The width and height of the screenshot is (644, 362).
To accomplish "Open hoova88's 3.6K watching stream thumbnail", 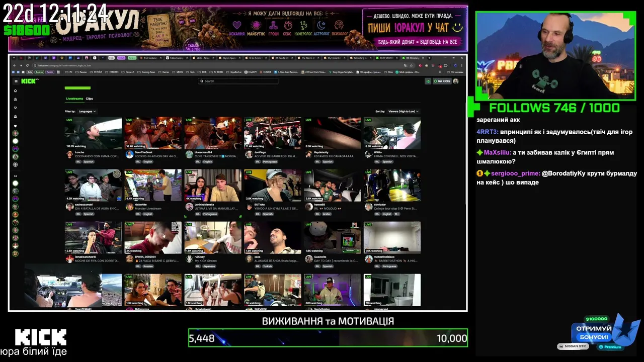I will [x=332, y=186].
